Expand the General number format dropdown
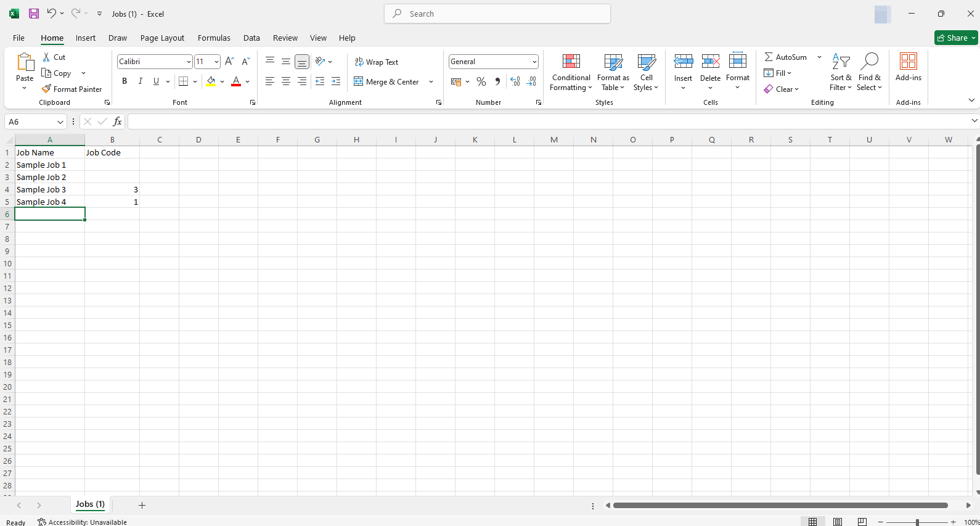 534,62
